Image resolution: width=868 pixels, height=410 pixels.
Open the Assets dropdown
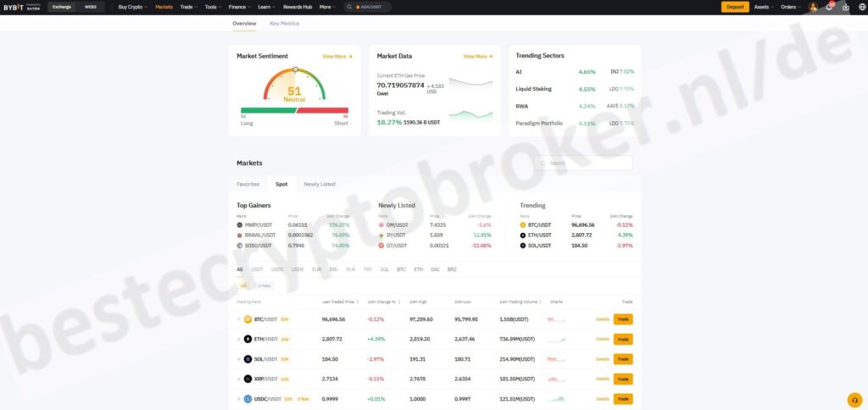pos(763,7)
